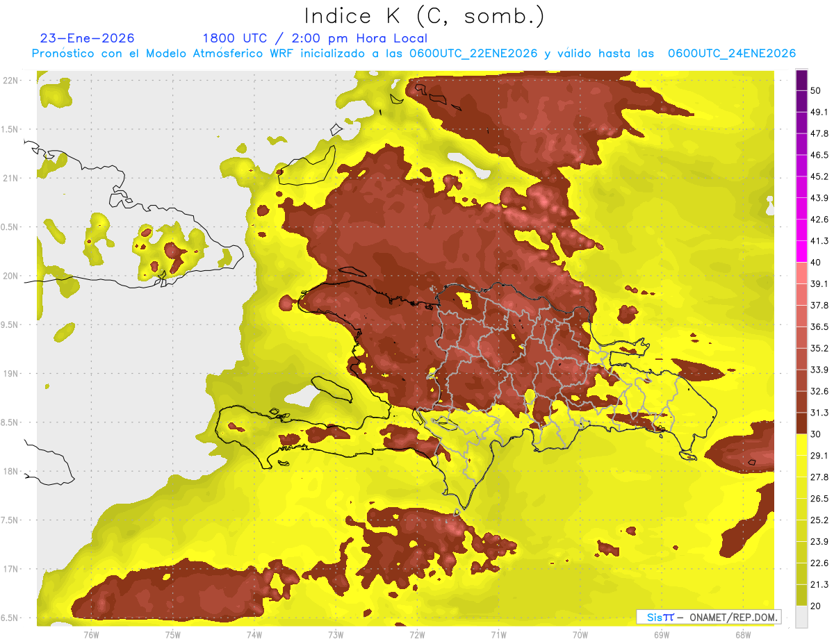Click the "0600UTC_24ENE2026" valid-until time text

tap(732, 53)
